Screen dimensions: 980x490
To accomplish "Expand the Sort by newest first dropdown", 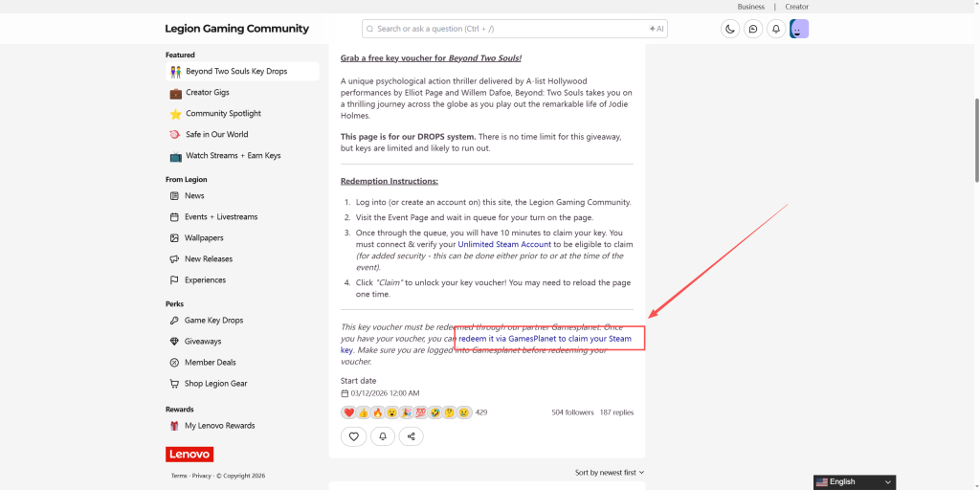I will [610, 472].
